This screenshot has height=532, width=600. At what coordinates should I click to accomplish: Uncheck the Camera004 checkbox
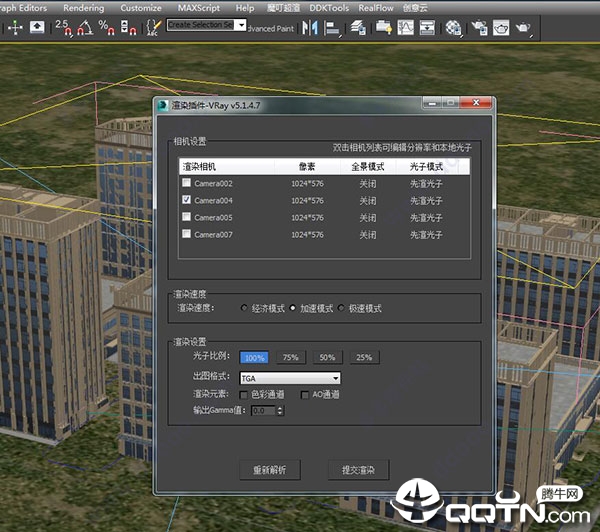pyautogui.click(x=186, y=200)
